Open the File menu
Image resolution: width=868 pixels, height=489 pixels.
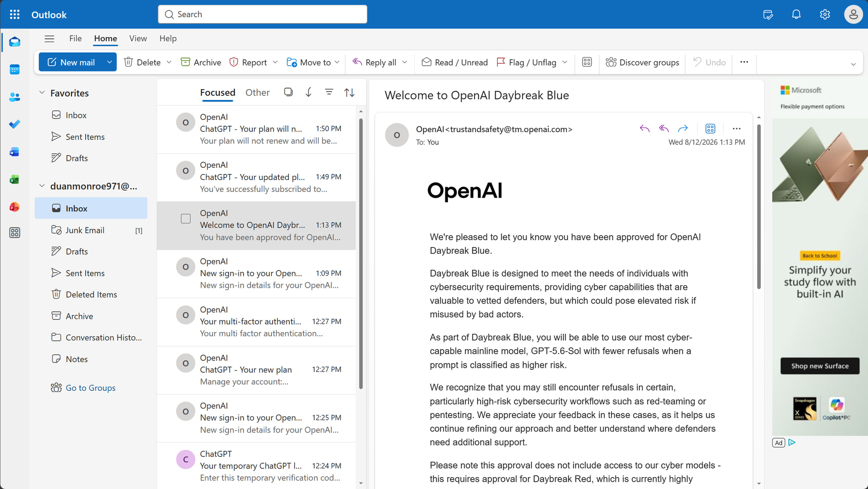tap(75, 38)
